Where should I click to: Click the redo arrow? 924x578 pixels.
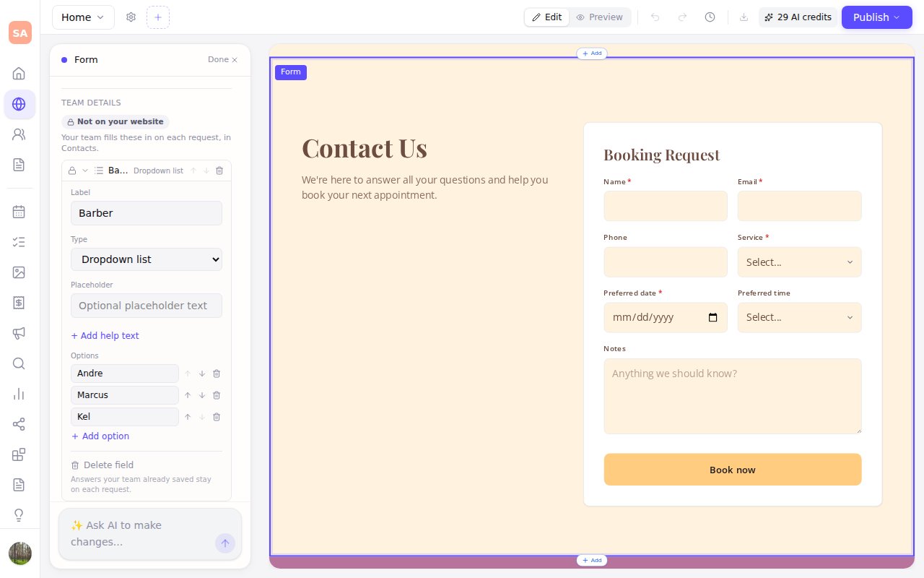tap(682, 17)
